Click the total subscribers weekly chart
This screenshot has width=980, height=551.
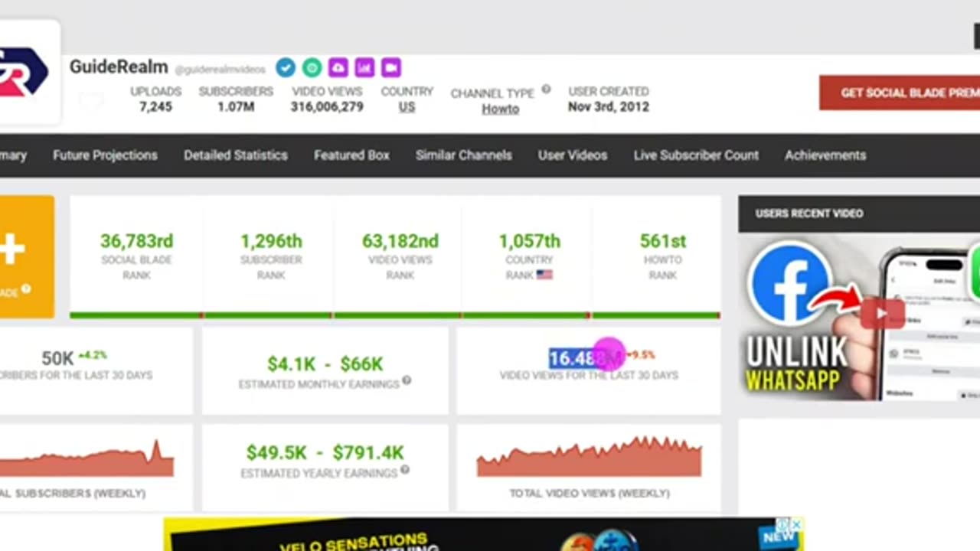point(87,459)
